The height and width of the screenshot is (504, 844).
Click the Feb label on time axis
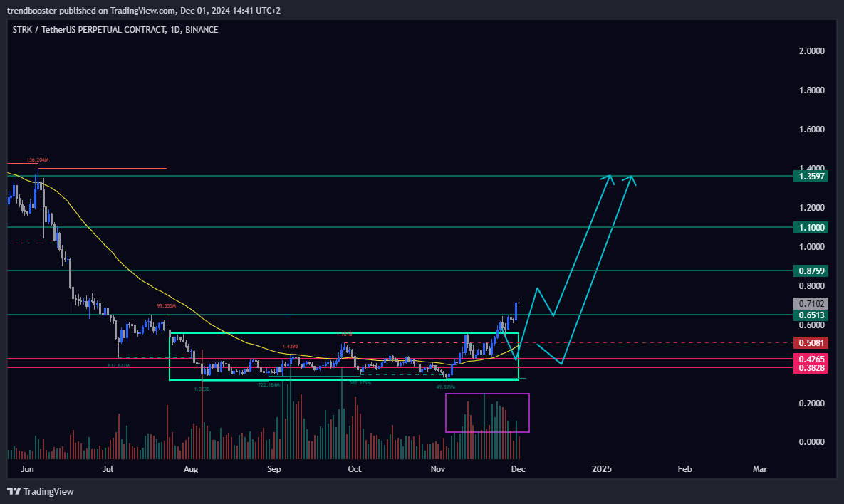[684, 469]
